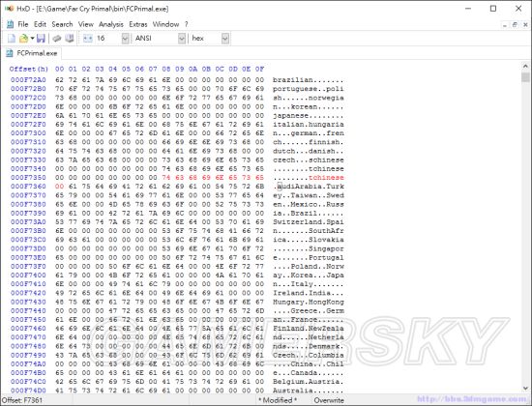Switch to the FCPrimal.exe tab

[x=33, y=53]
